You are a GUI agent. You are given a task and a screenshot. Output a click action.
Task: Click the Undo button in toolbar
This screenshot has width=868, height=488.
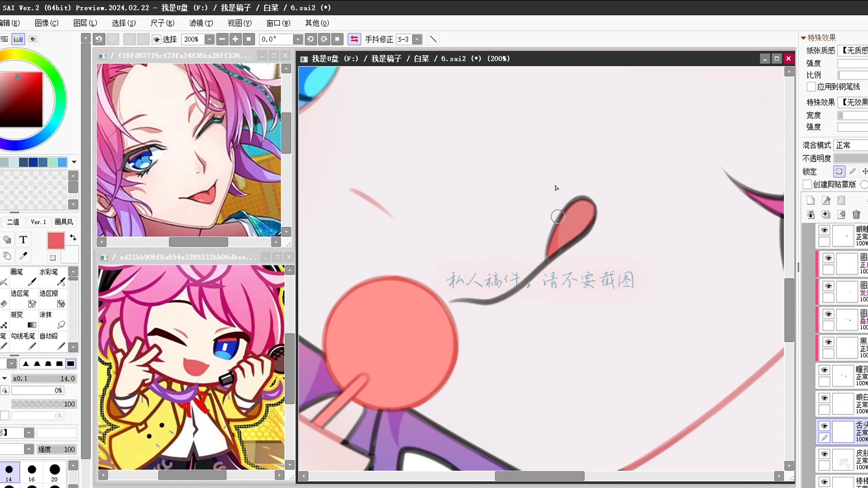click(99, 39)
